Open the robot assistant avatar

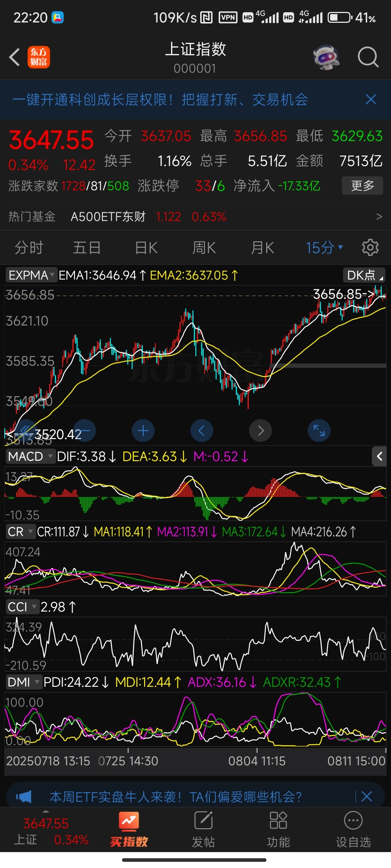pos(326,57)
